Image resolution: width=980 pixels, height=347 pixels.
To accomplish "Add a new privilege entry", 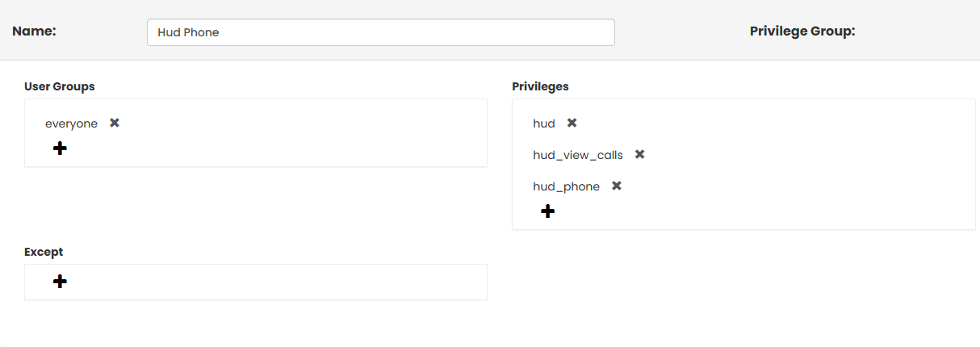I will point(547,211).
